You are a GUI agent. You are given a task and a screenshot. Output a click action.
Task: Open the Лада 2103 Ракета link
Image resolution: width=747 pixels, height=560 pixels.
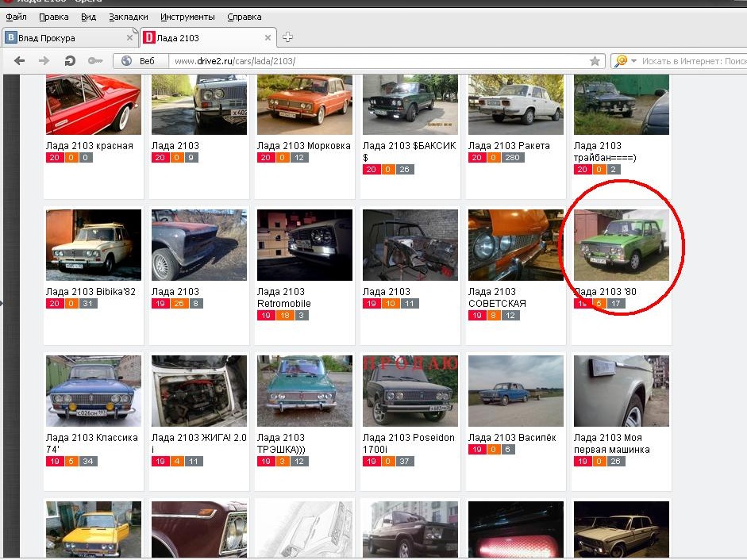(x=509, y=146)
